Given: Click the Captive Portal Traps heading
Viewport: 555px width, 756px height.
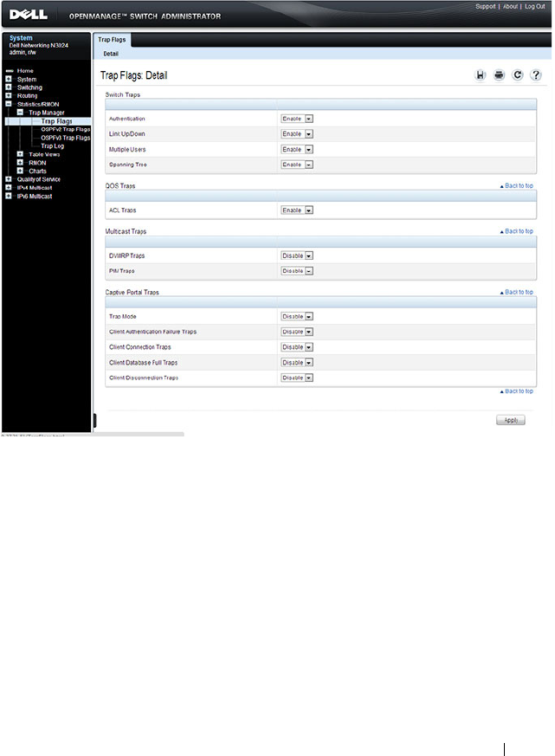Looking at the screenshot, I should pos(132,292).
